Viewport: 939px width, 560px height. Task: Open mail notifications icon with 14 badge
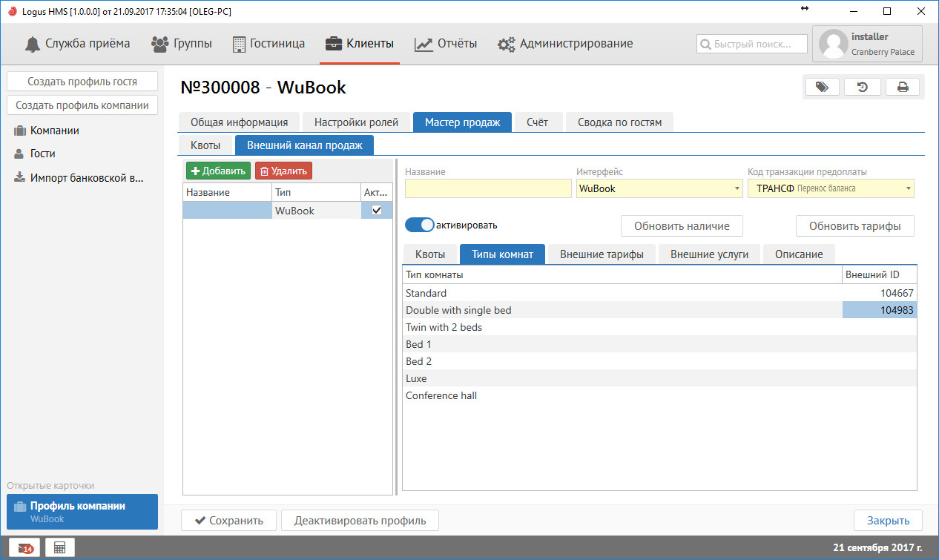click(24, 548)
